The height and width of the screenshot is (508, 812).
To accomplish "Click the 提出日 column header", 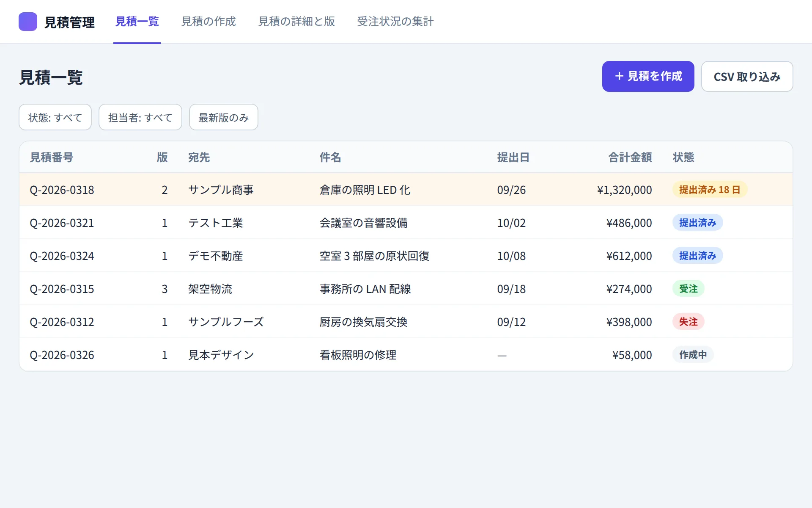I will (513, 157).
